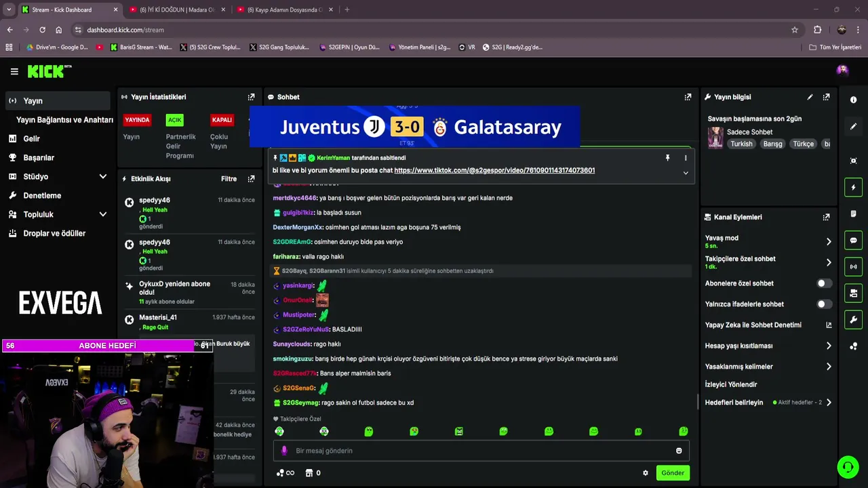Reload the page in Chrome
The image size is (868, 488).
pyautogui.click(x=42, y=30)
